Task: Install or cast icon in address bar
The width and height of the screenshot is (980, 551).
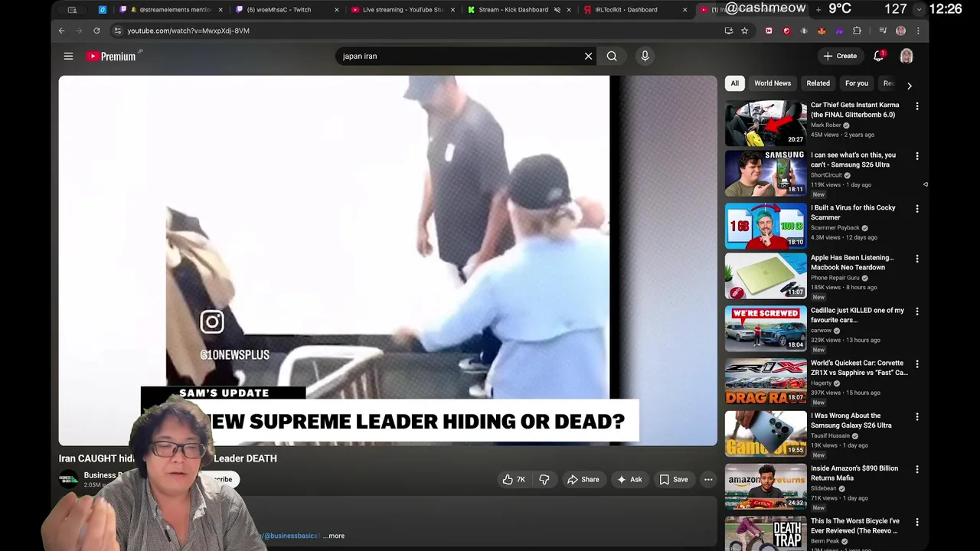Action: 728,31
